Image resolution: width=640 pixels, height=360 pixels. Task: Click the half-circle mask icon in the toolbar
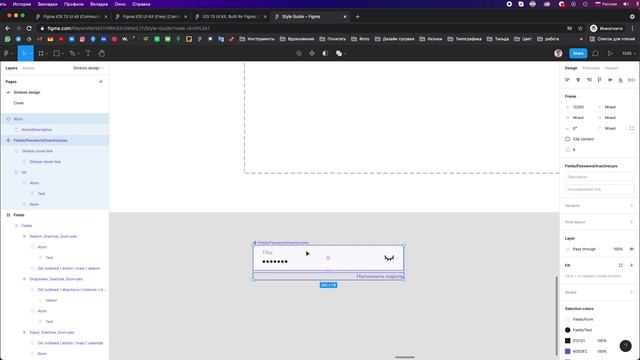click(325, 53)
